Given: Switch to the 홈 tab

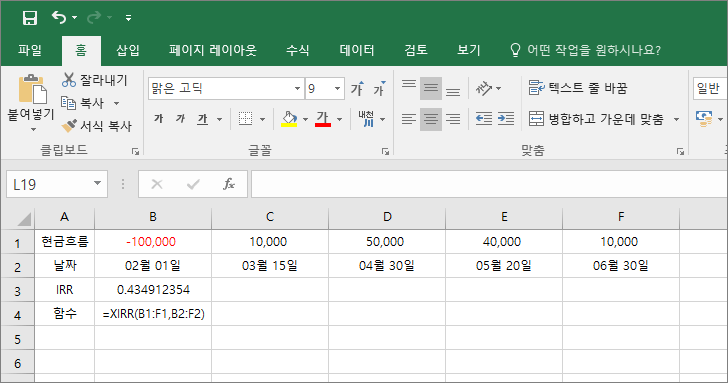Looking at the screenshot, I should pos(81,50).
